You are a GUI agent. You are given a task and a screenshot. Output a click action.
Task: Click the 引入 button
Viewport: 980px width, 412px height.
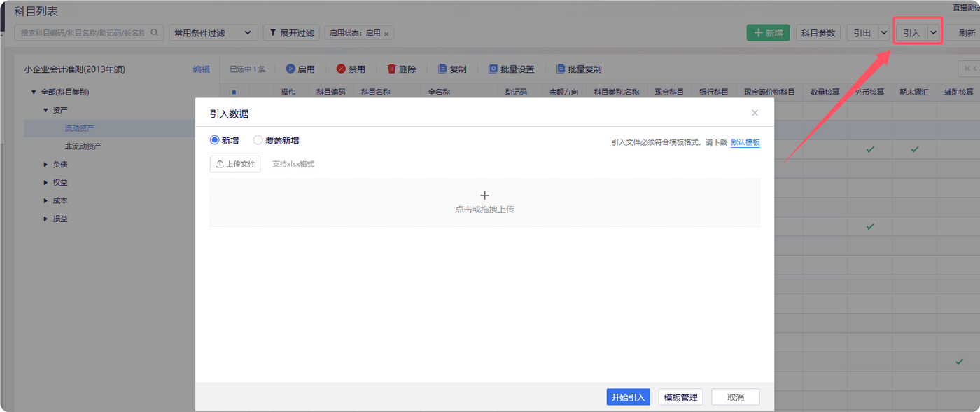911,33
